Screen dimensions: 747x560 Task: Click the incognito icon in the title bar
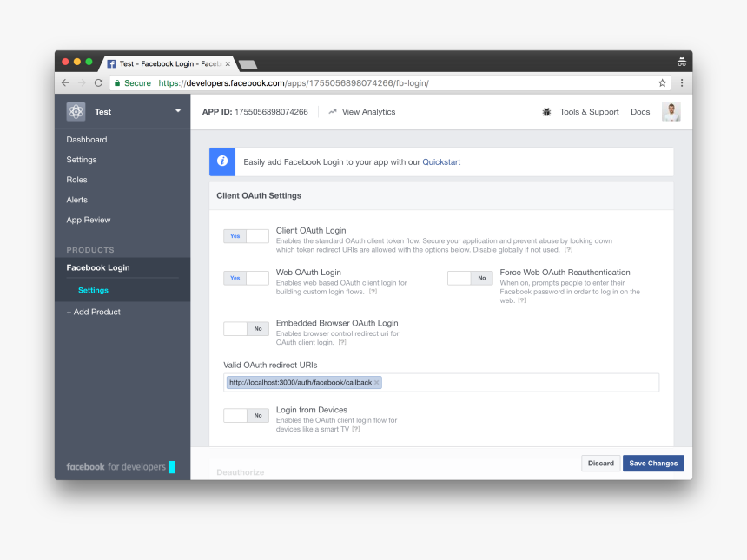(x=682, y=62)
